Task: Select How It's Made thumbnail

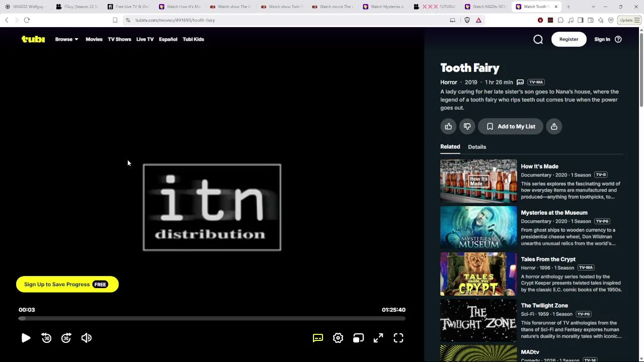Action: (x=478, y=181)
